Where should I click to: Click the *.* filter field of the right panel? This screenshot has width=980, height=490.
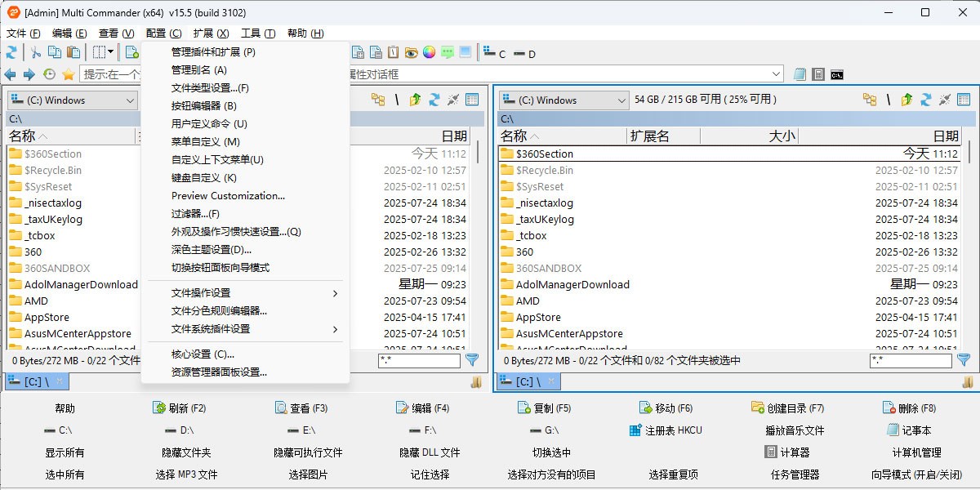tap(911, 360)
